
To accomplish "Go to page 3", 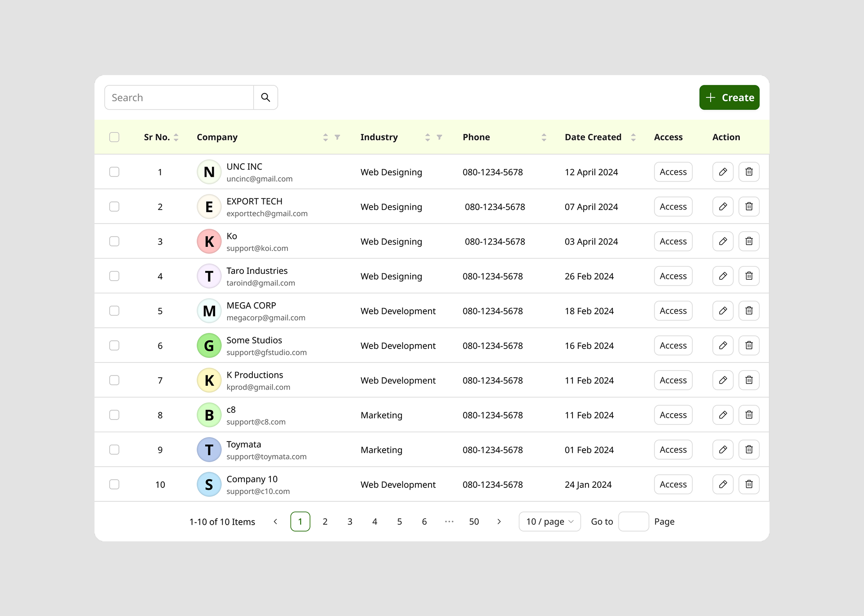I will point(350,522).
